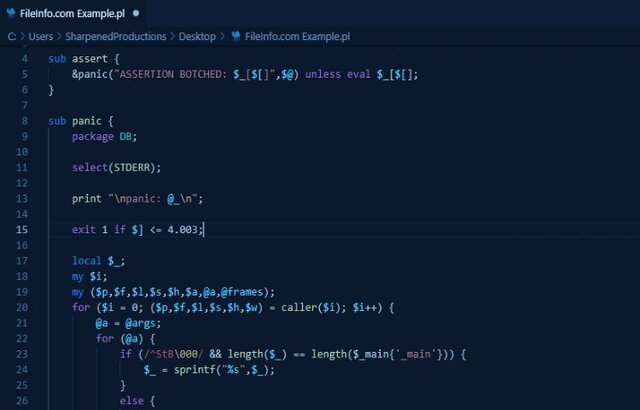
Task: Click 'my $i;' line
Action: [x=90, y=277]
